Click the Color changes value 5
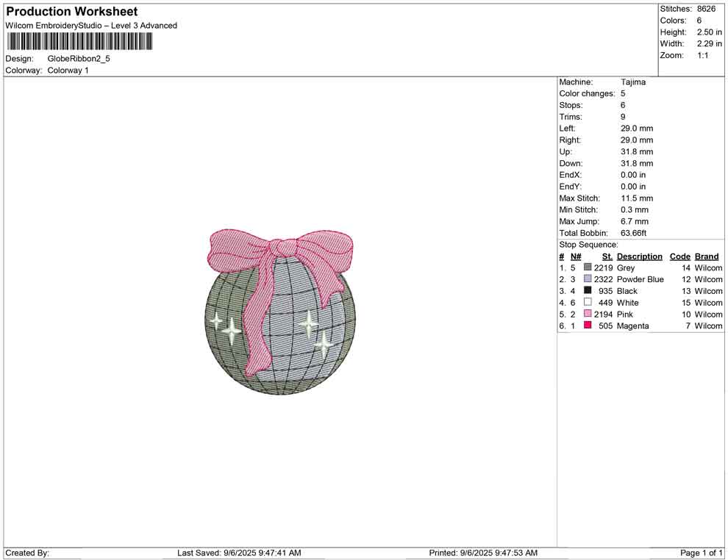 click(x=623, y=94)
